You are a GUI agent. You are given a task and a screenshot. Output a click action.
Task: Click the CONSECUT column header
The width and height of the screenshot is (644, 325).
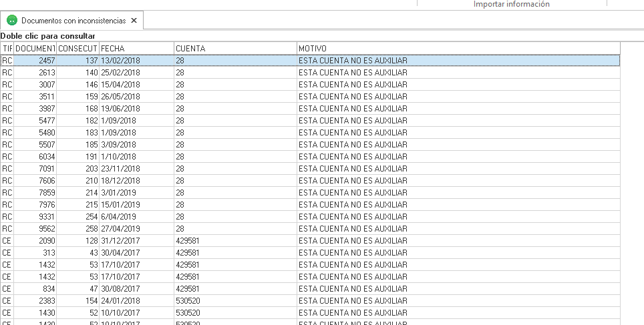(x=77, y=49)
